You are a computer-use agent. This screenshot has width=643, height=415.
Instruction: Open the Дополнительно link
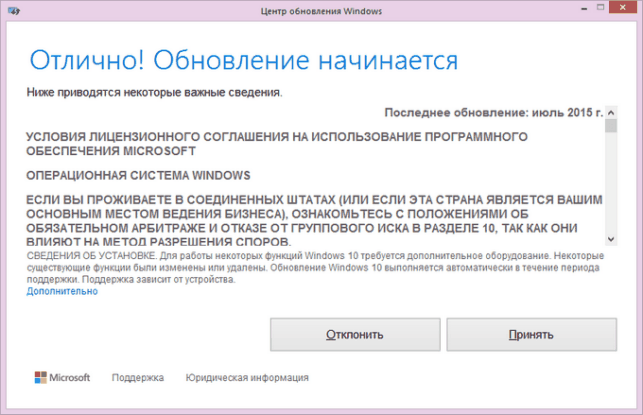pyautogui.click(x=62, y=291)
